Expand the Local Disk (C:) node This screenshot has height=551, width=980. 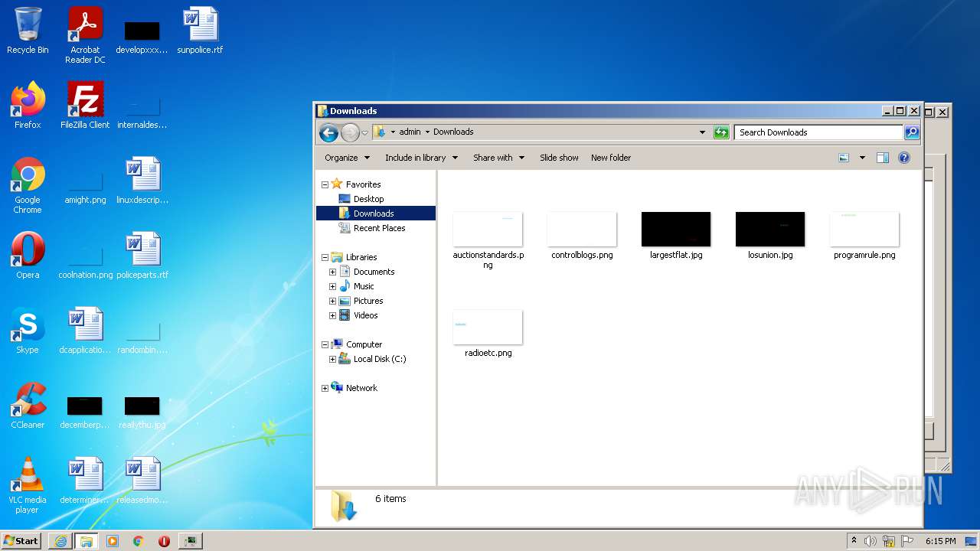tap(332, 359)
